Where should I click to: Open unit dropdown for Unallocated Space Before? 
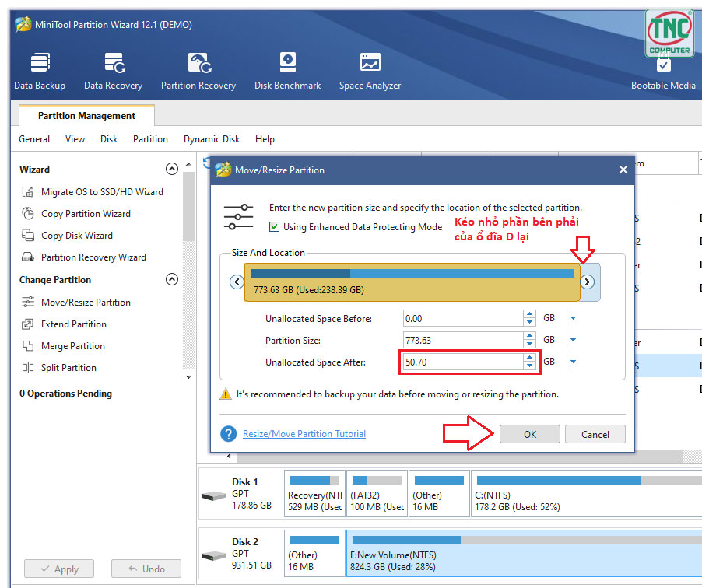(x=573, y=318)
